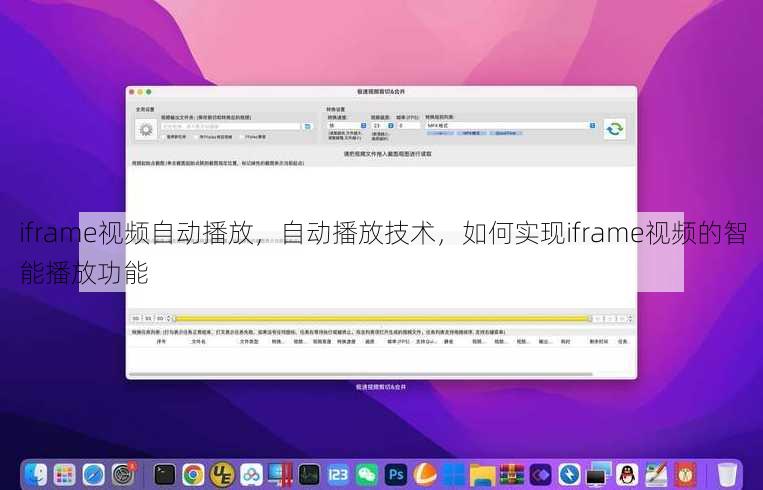763x490 pixels.
Task: Tick the third checkbox under the output path
Action: (242, 137)
